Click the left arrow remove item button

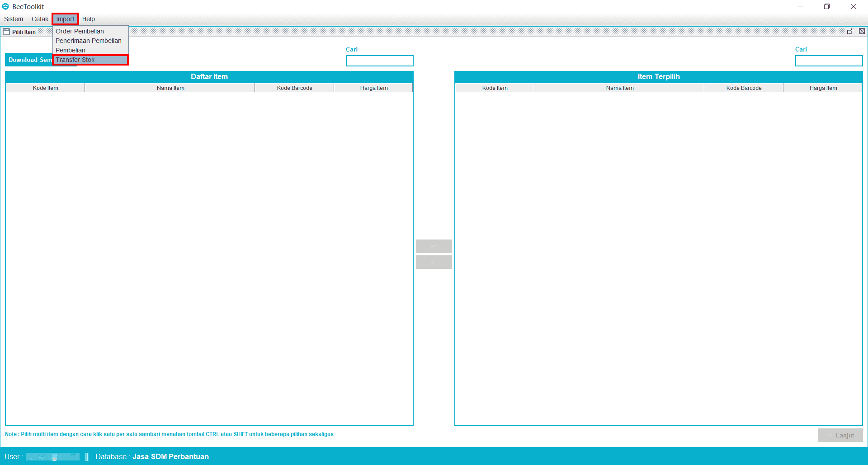point(434,262)
